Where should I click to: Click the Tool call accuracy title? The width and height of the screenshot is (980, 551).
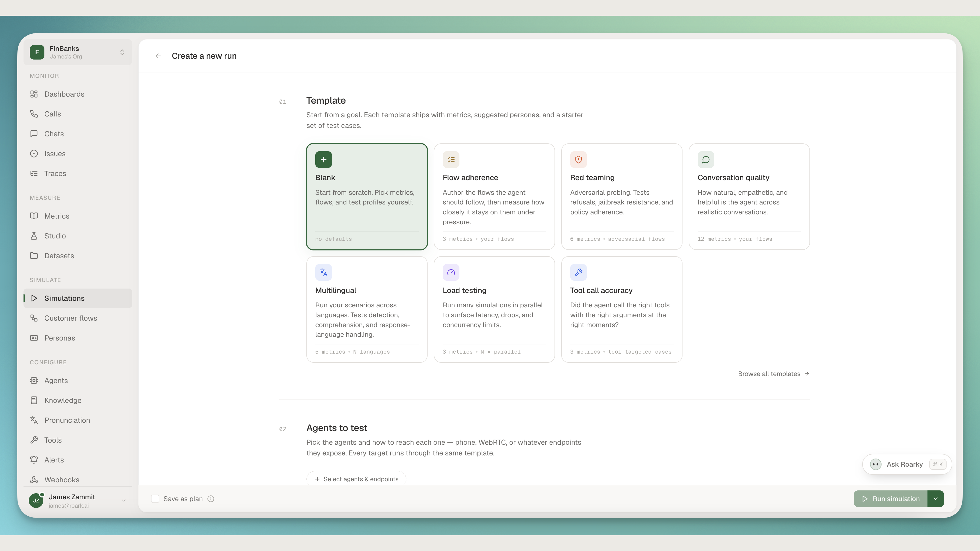point(601,290)
